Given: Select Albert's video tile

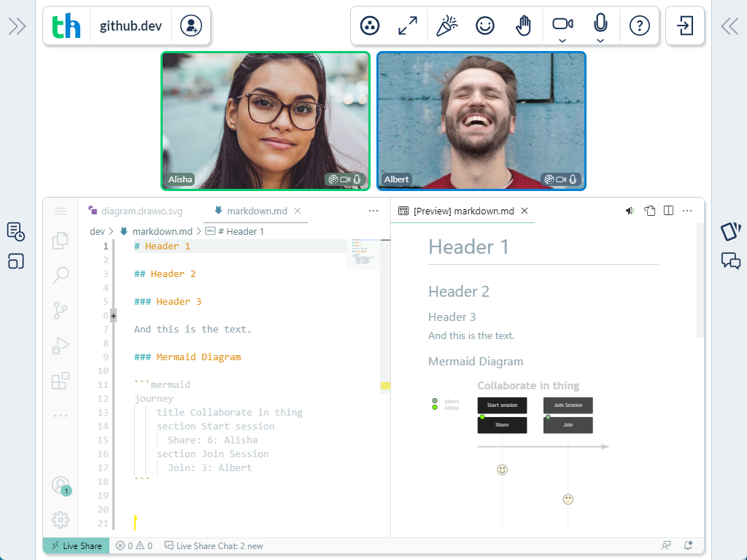Looking at the screenshot, I should pyautogui.click(x=481, y=121).
